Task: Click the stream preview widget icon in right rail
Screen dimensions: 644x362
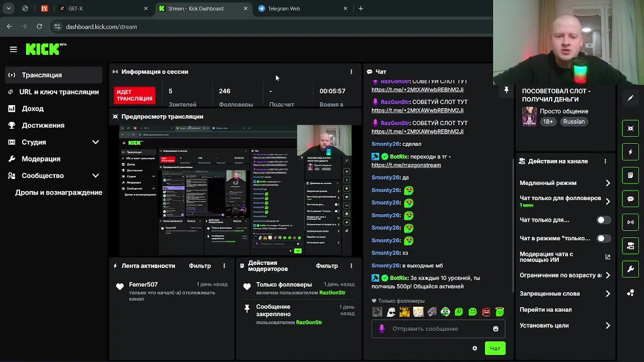Action: coord(630,128)
